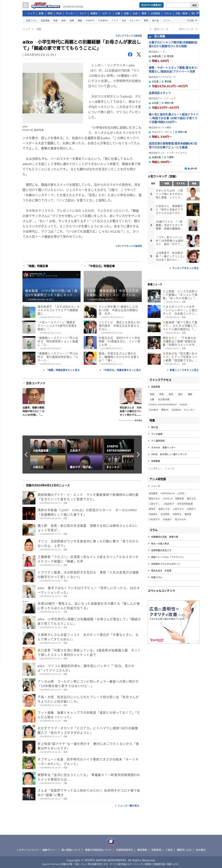
Task: Select the おすすめ ranking tab
Action: click(180, 183)
